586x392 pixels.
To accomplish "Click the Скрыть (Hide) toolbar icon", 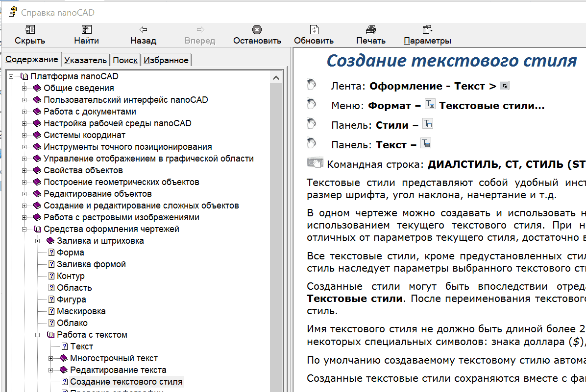I will [x=30, y=30].
